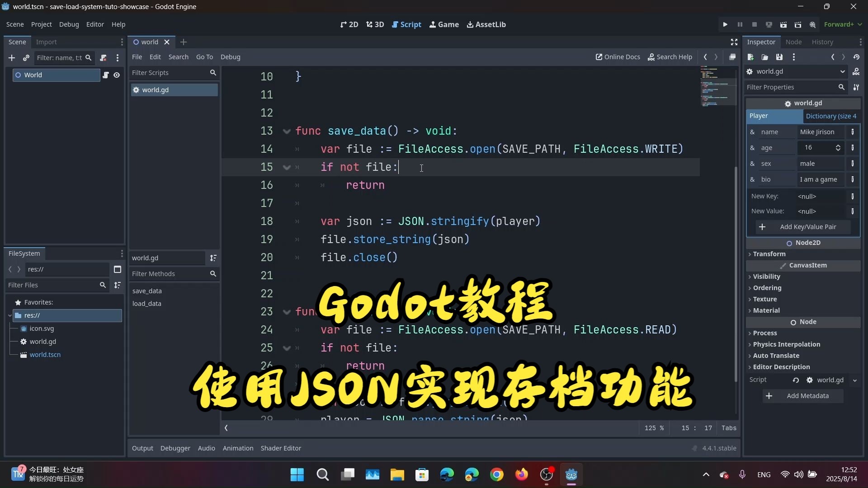Viewport: 868px width, 488px height.
Task: Toggle World node visibility eye
Action: [117, 75]
